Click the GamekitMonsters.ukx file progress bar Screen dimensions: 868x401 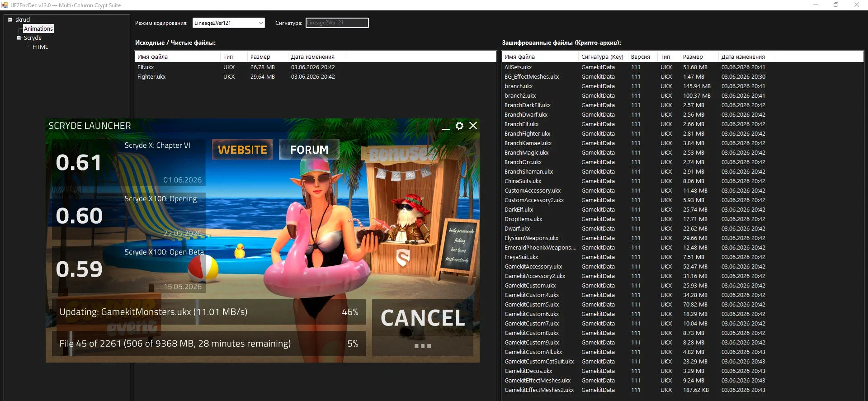point(209,312)
